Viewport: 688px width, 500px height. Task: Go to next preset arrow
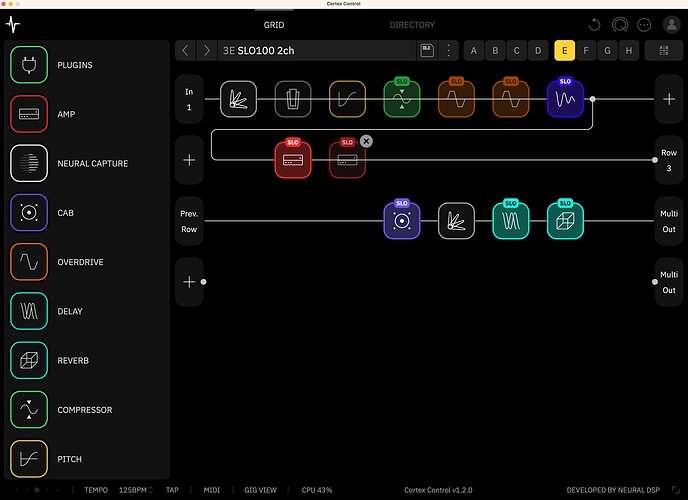(206, 50)
